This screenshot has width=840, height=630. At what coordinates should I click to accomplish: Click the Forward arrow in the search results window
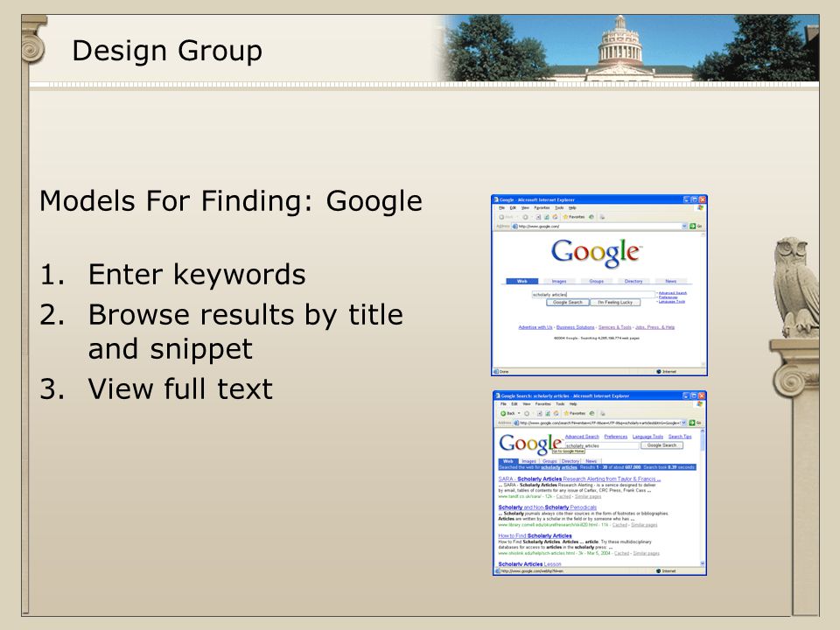point(527,414)
